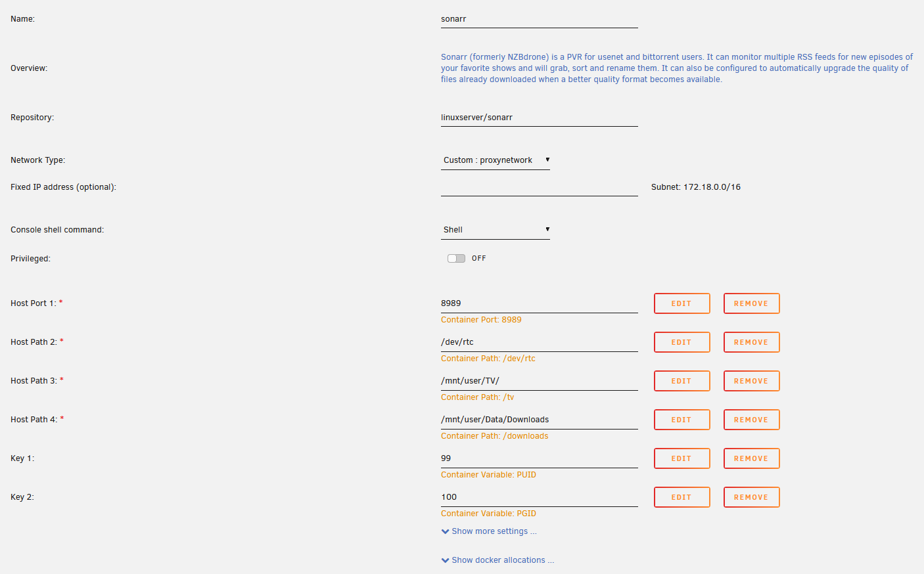Remove Host Path 2 /dev/rtc
This screenshot has width=924, height=574.
point(752,342)
